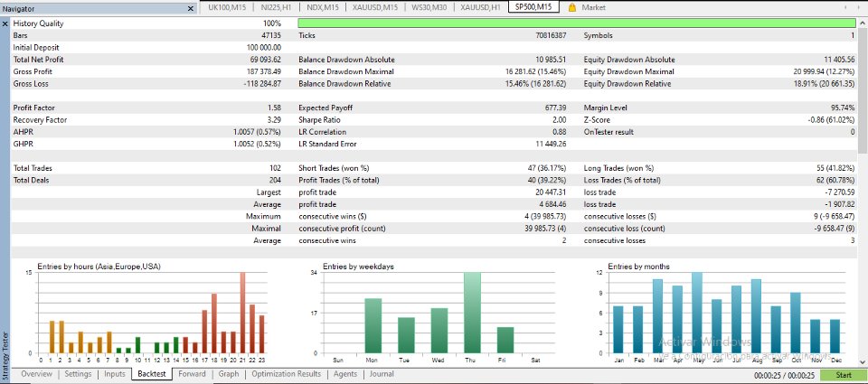Open the Inputs tab

pos(115,374)
